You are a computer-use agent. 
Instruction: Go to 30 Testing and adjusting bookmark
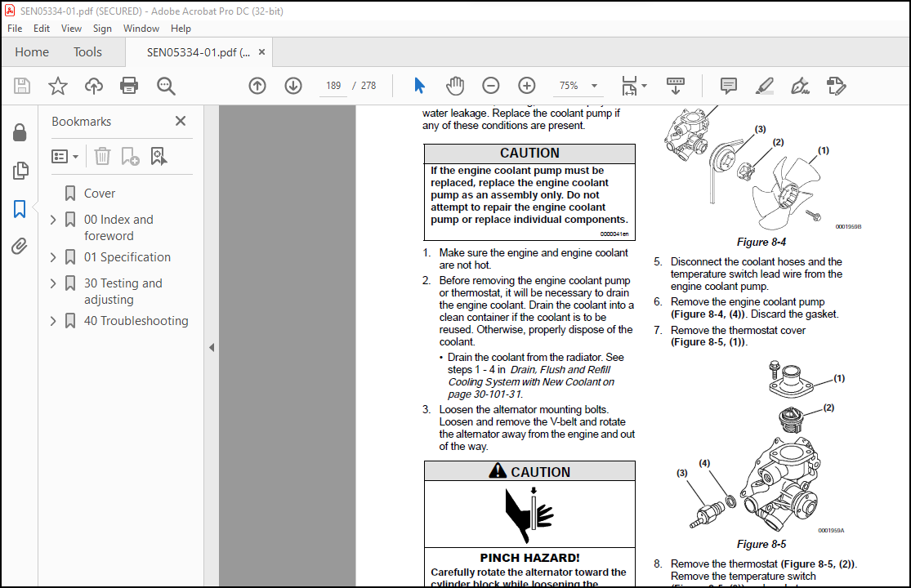tap(123, 292)
